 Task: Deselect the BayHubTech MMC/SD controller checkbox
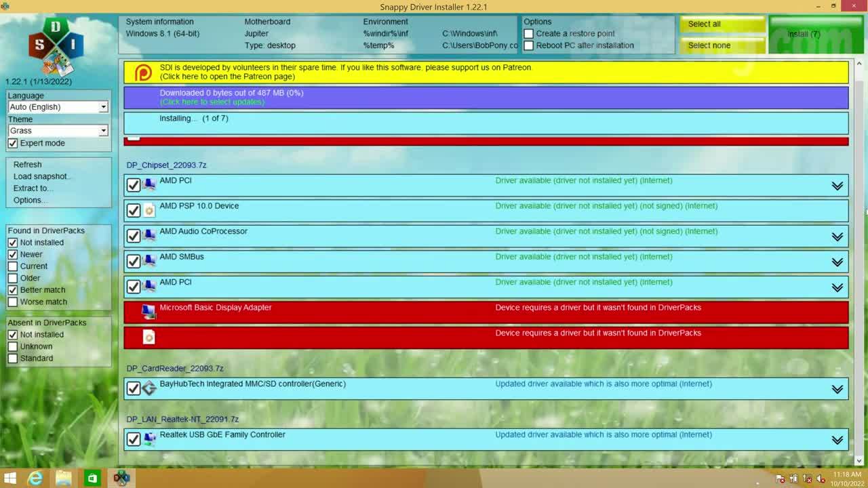pyautogui.click(x=134, y=388)
